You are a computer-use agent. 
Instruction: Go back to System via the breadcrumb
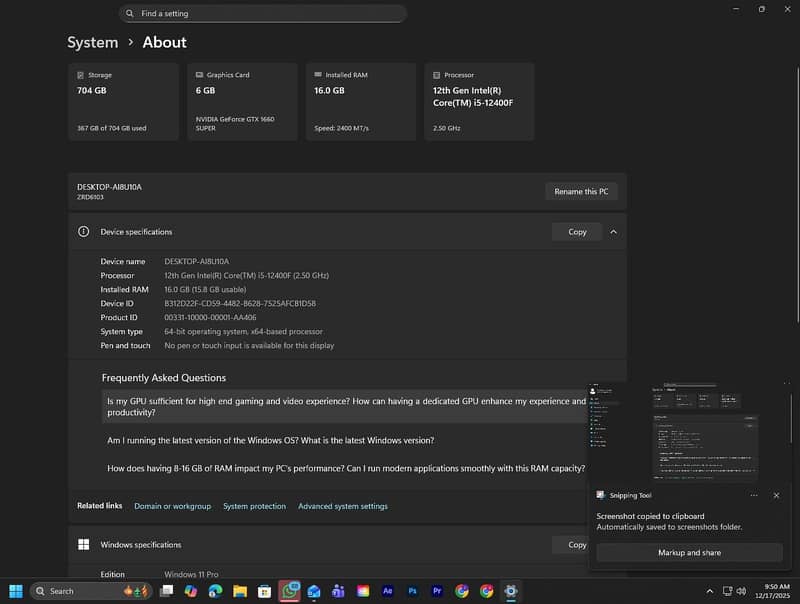point(91,42)
